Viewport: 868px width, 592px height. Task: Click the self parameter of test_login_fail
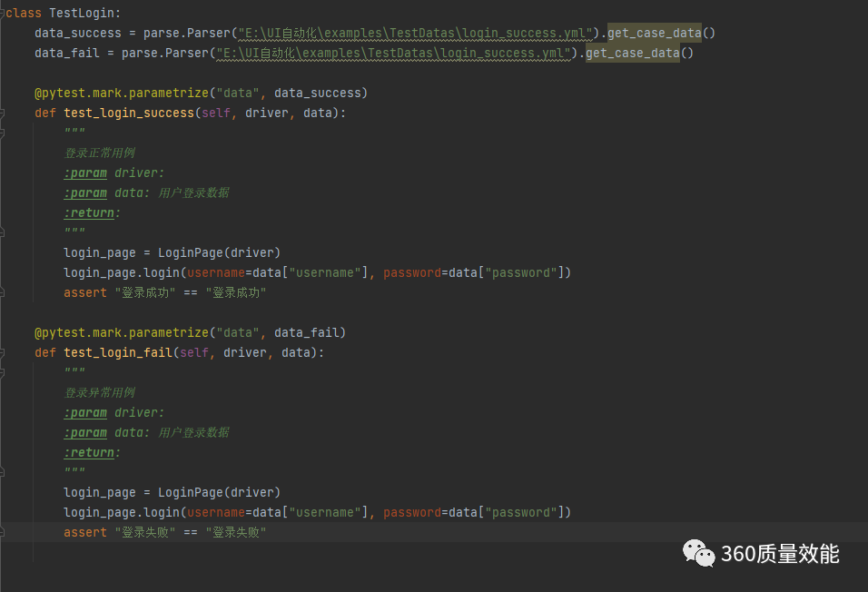[x=193, y=352]
